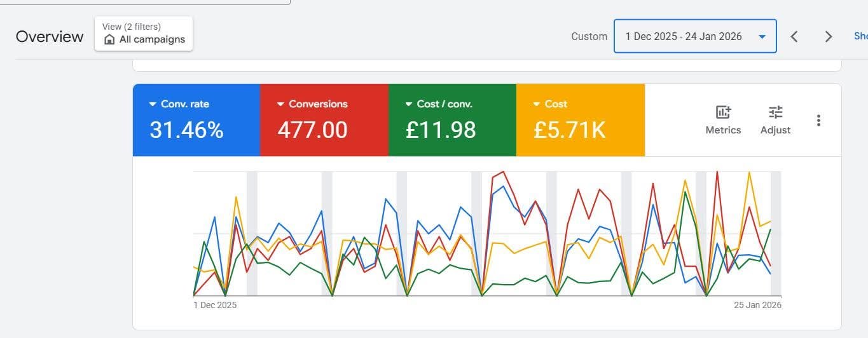Click the 1 Dec 2025 chart axis label
This screenshot has width=868, height=338.
pyautogui.click(x=215, y=306)
